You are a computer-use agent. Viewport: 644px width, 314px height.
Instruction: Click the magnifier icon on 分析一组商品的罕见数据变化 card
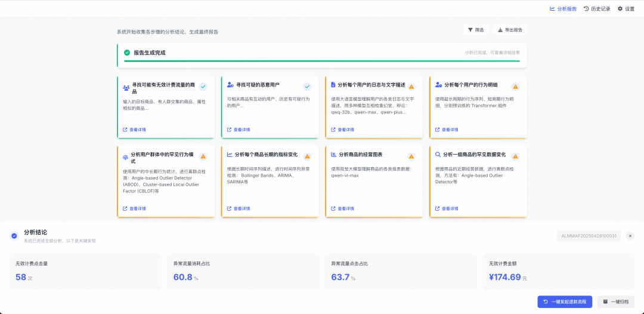point(438,155)
